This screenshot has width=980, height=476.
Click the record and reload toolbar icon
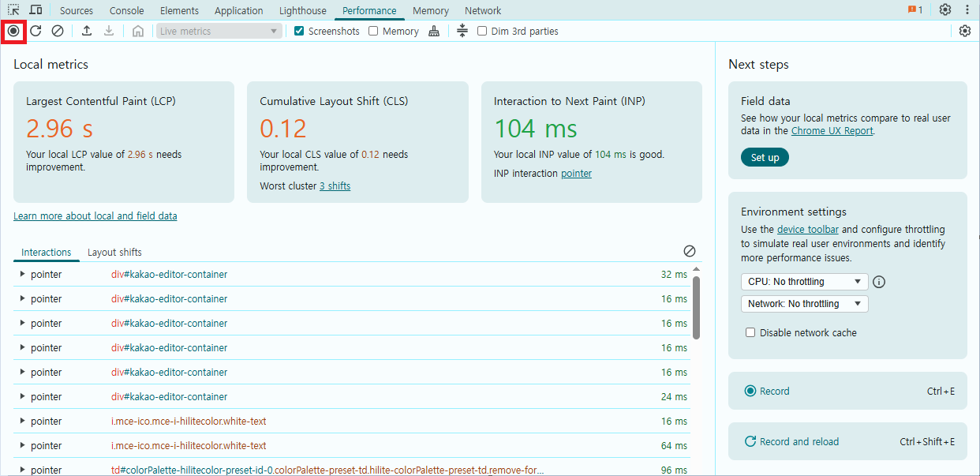tap(36, 31)
